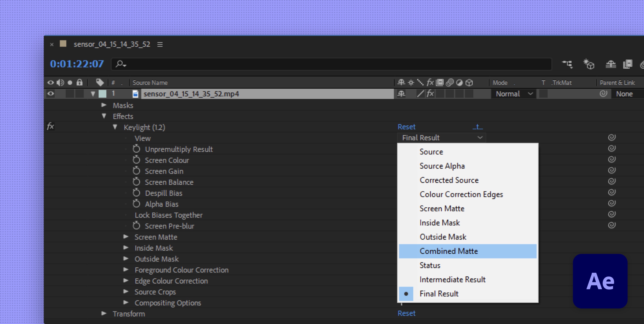Screen dimensions: 644x324
Task: Click the Draft 3D icon
Action: pyautogui.click(x=589, y=64)
